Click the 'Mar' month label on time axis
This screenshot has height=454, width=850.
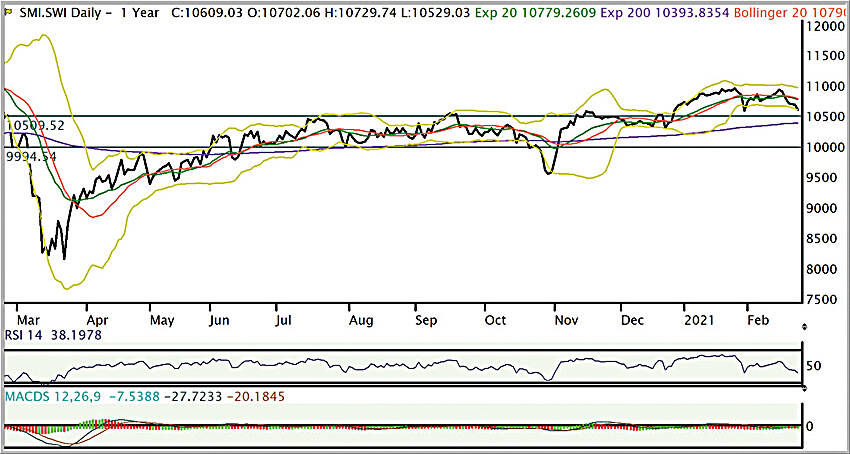coord(31,320)
